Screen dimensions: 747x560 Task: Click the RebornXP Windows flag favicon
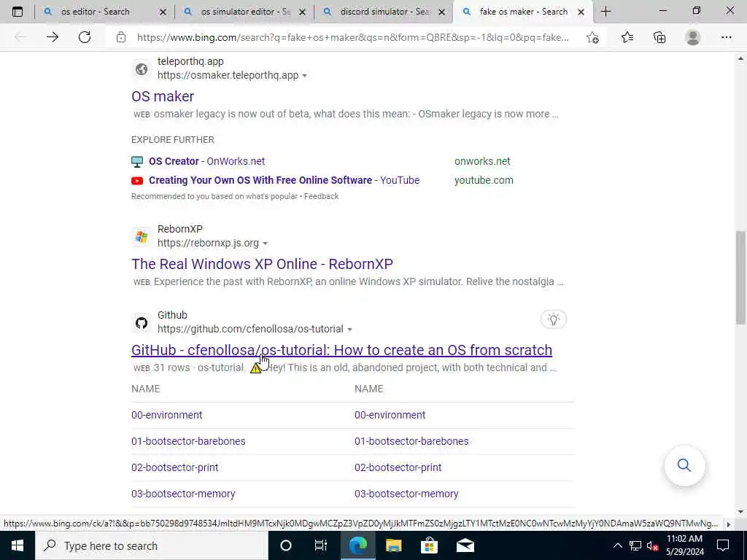click(x=142, y=237)
